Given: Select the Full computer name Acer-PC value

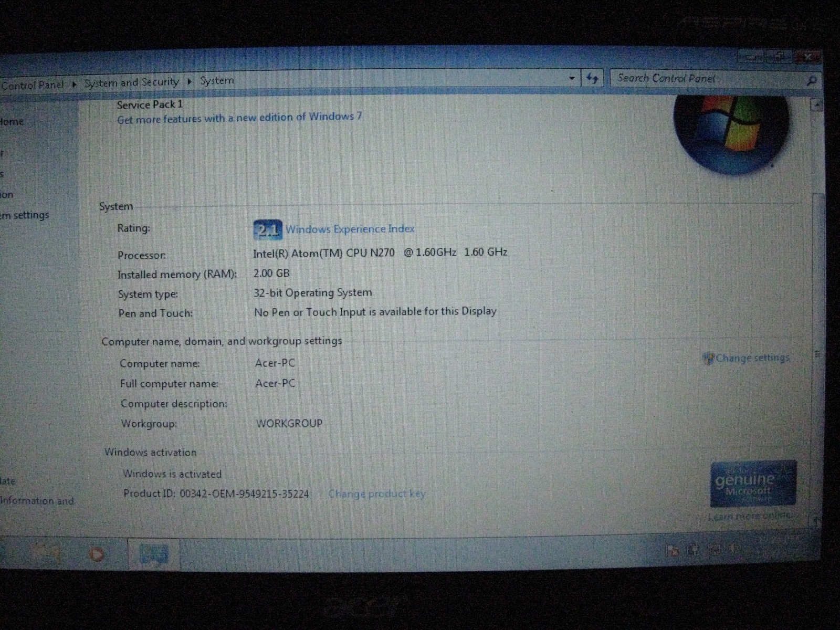Looking at the screenshot, I should click(x=275, y=383).
